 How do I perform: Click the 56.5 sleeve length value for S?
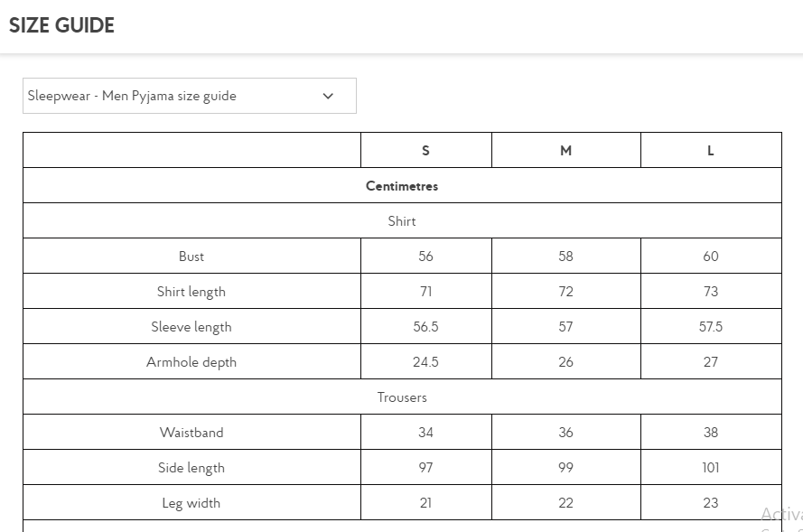click(425, 327)
